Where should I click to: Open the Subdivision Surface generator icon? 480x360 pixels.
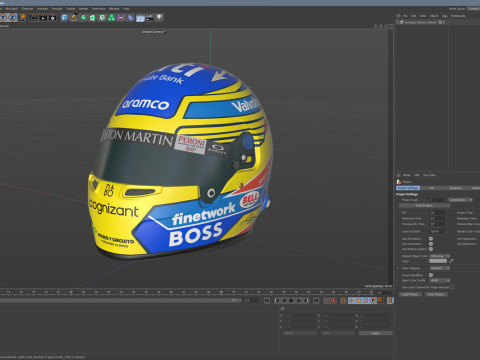pyautogui.click(x=83, y=18)
